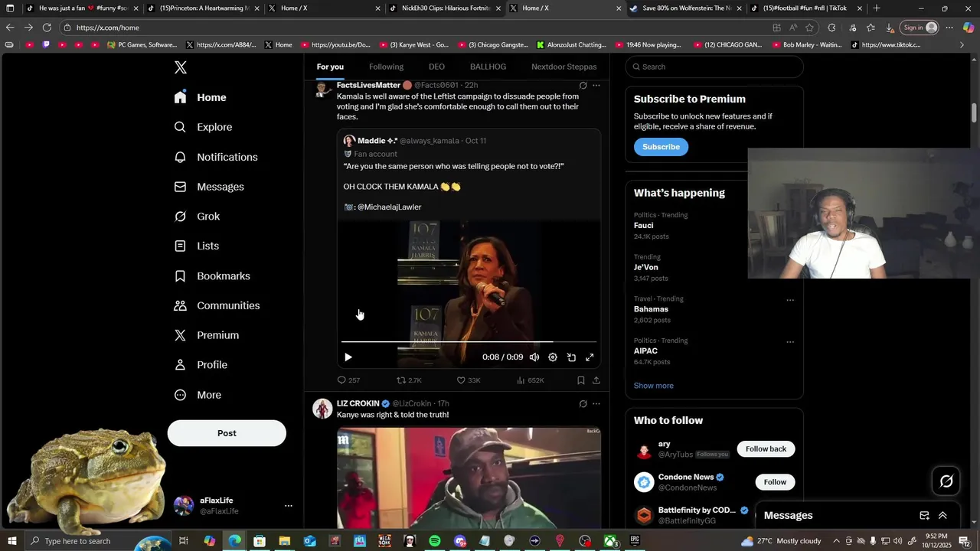The image size is (980, 551).
Task: Open account menu dots beside aFlaxLife
Action: click(x=289, y=506)
